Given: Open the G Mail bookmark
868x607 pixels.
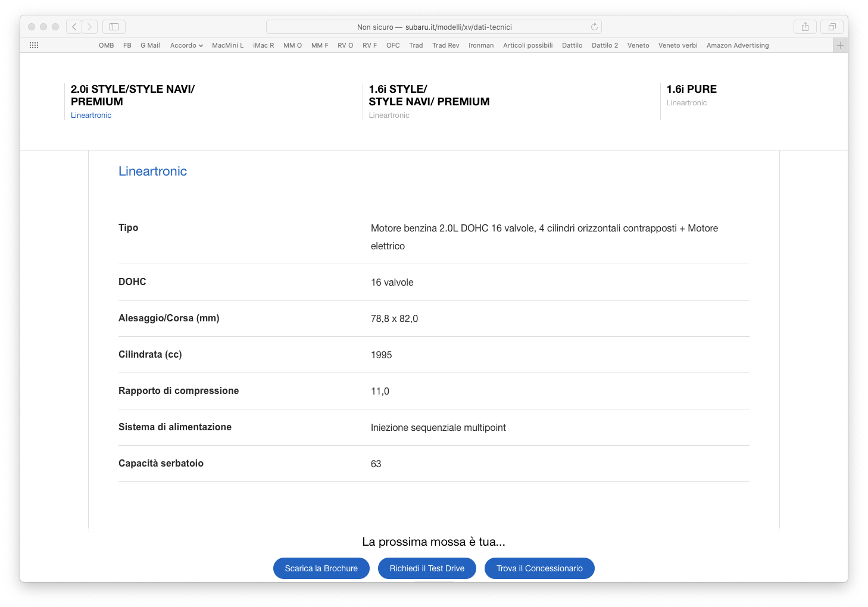Looking at the screenshot, I should (150, 45).
